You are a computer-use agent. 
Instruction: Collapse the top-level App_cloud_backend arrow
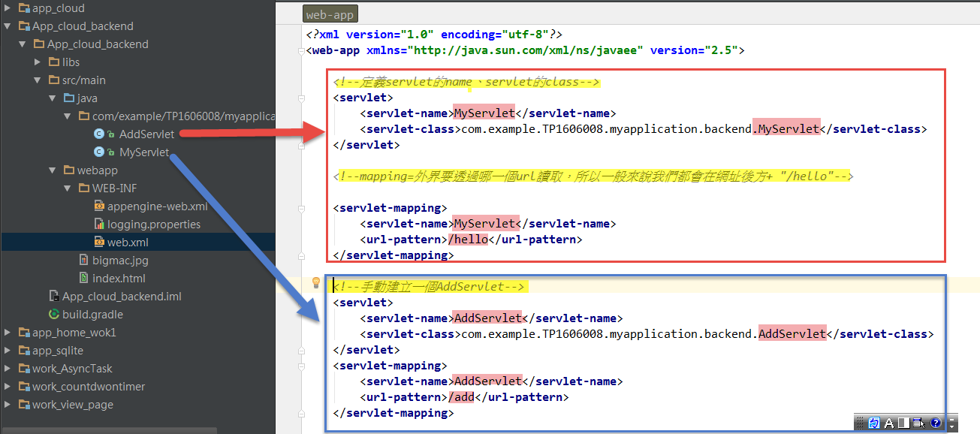[8, 26]
